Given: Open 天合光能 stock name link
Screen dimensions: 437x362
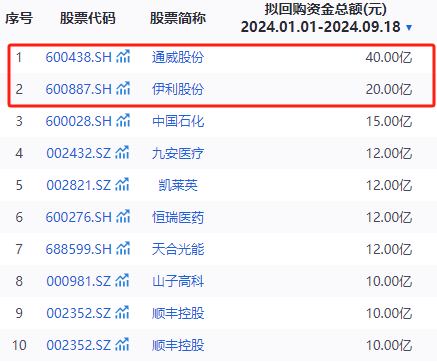Looking at the screenshot, I should click(178, 249).
